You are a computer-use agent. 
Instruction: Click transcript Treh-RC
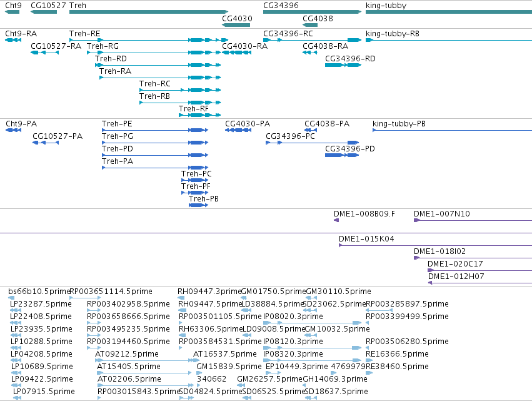click(180, 90)
